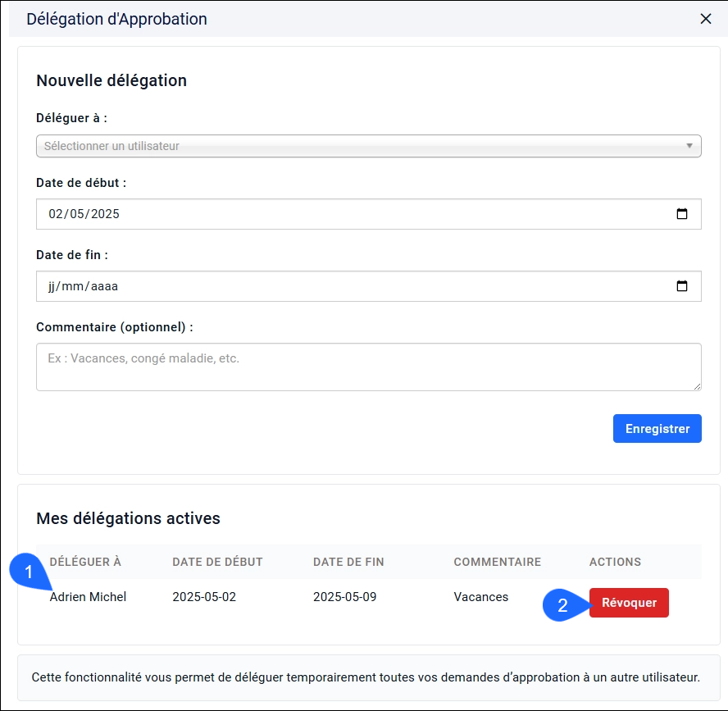Click the 'DÉLÉGUER À' column header
Viewport: 728px width, 711px height.
pos(85,562)
